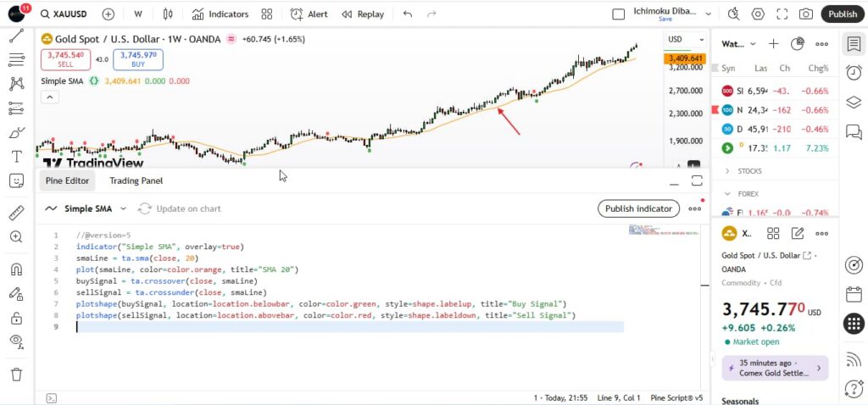Screen dimensions: 868x405
Task: Take a chart snapshot with camera icon
Action: 805,14
